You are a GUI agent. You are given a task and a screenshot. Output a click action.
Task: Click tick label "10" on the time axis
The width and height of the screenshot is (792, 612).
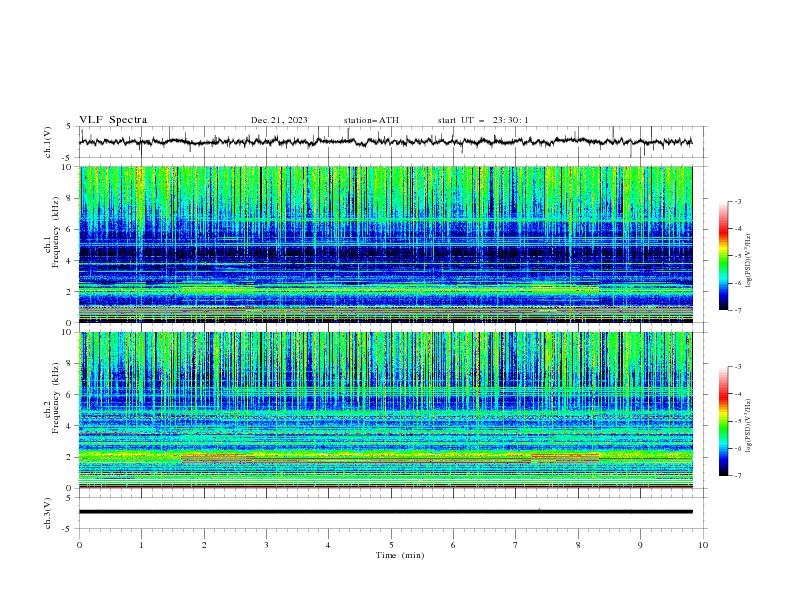703,545
